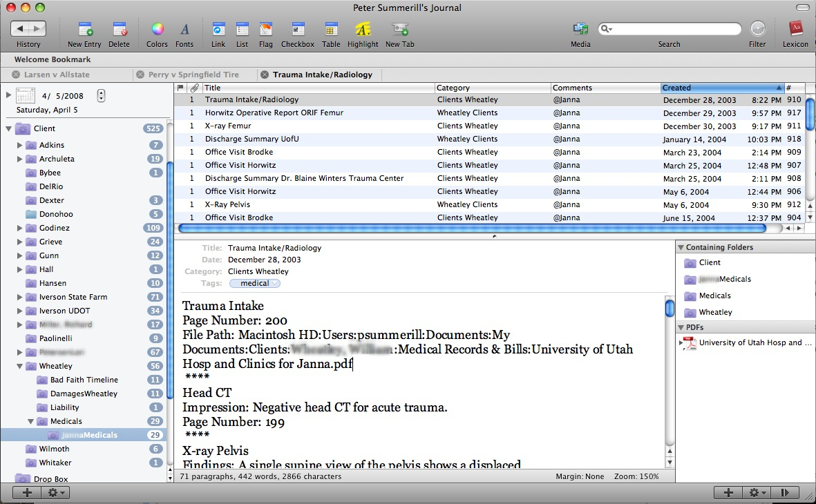Select the X-ray Femur entry

coord(489,126)
